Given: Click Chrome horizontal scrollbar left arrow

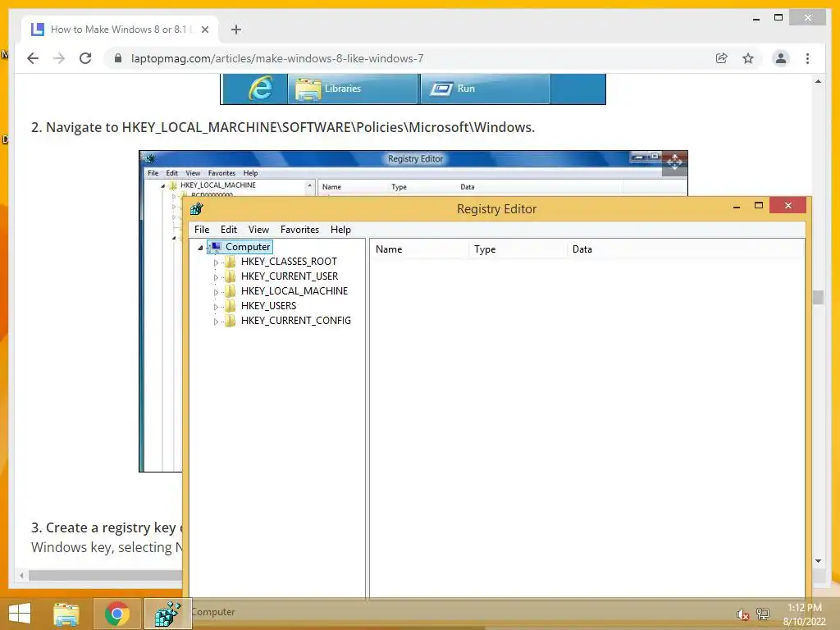Looking at the screenshot, I should 21,575.
